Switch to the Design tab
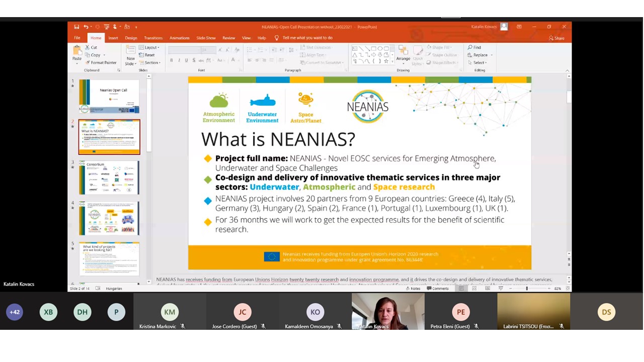The image size is (644, 362). (x=131, y=38)
